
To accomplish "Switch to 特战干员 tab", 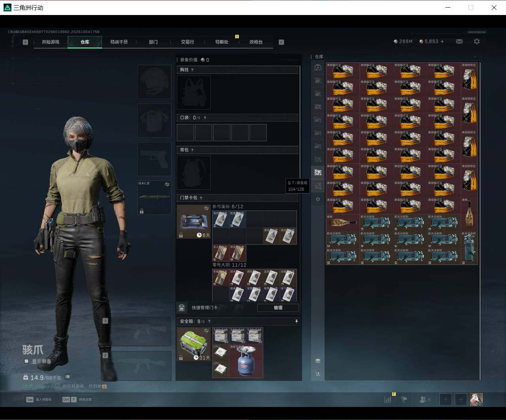I will 119,42.
